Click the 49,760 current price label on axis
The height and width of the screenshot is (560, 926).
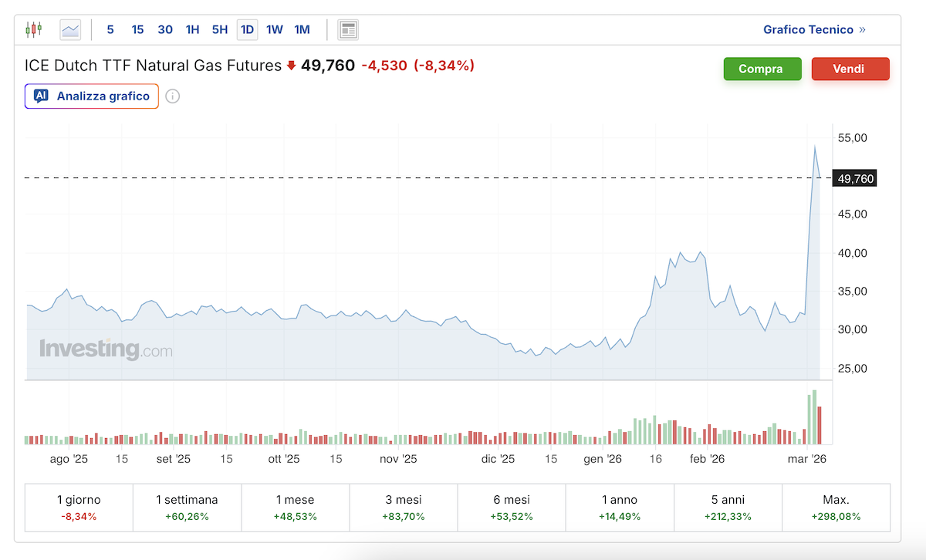pos(855,179)
